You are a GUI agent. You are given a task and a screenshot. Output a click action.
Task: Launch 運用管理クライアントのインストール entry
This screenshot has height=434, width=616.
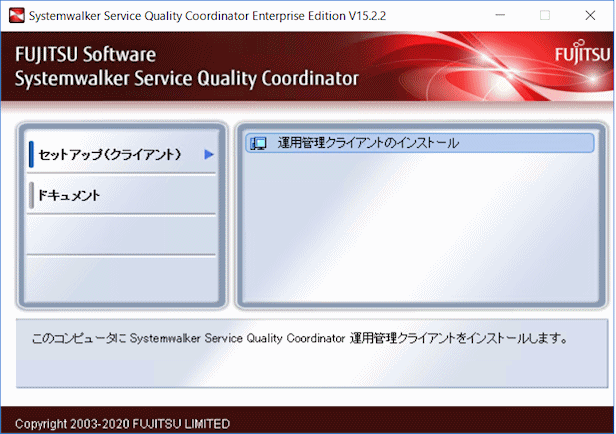420,143
